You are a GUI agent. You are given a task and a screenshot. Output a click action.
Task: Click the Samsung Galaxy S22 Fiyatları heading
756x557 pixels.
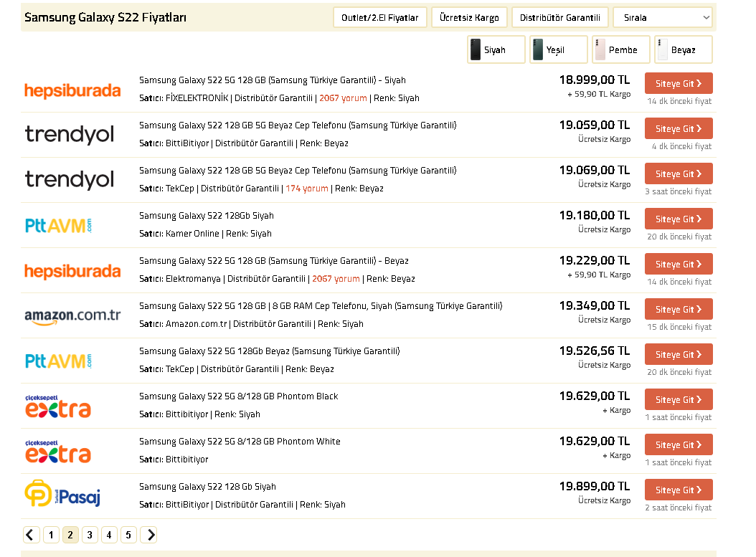click(x=105, y=17)
